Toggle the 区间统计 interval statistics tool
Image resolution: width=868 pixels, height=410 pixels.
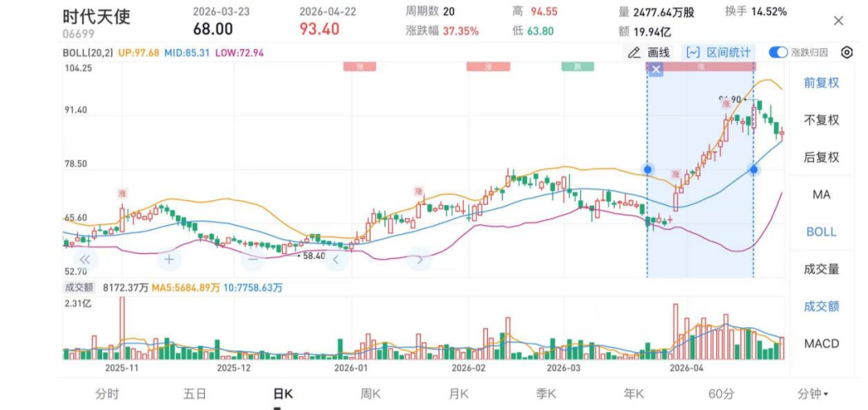tap(719, 52)
